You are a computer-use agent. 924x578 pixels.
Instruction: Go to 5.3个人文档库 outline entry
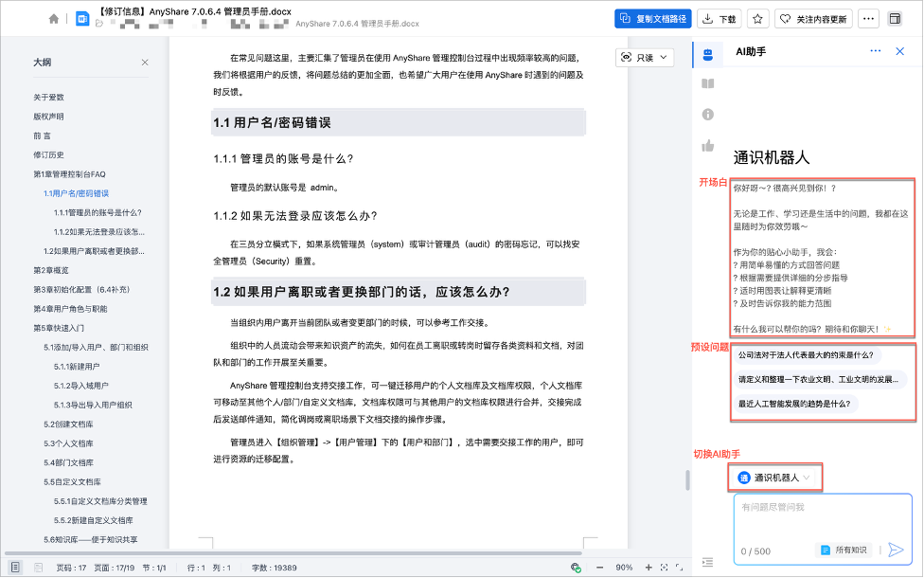(68, 443)
